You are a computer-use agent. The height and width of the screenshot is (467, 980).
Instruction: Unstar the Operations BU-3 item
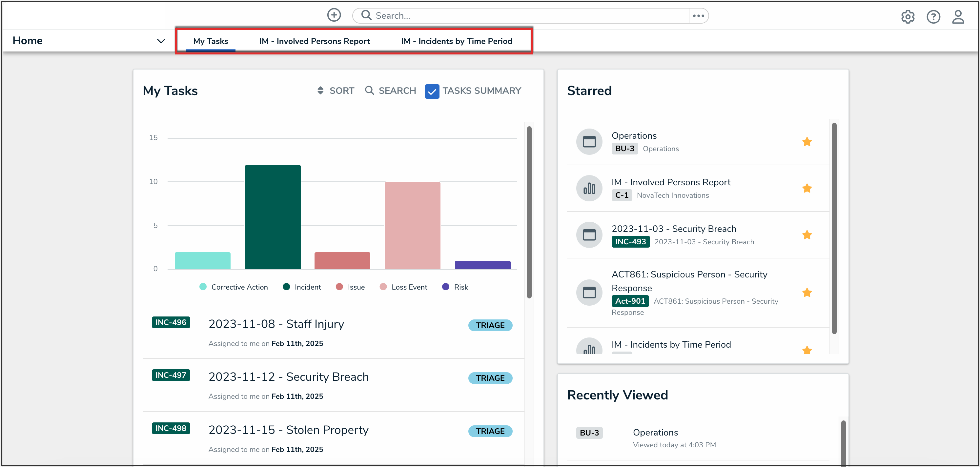click(x=806, y=142)
